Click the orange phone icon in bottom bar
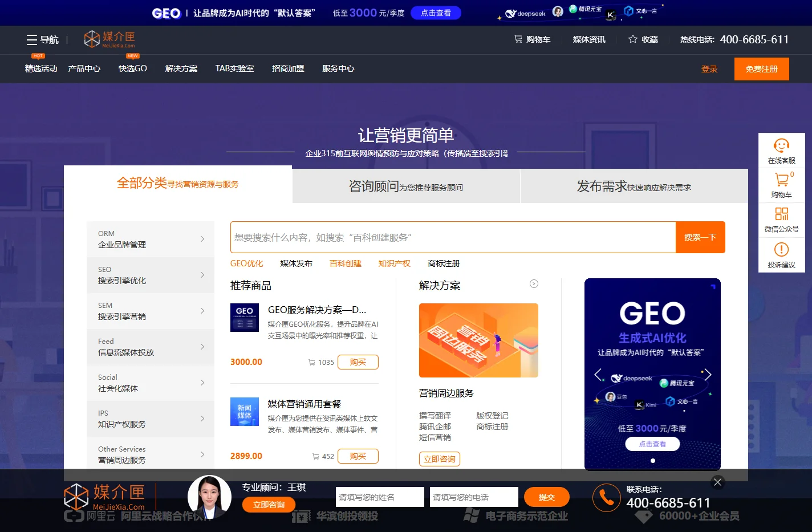Image resolution: width=812 pixels, height=532 pixels. [606, 497]
